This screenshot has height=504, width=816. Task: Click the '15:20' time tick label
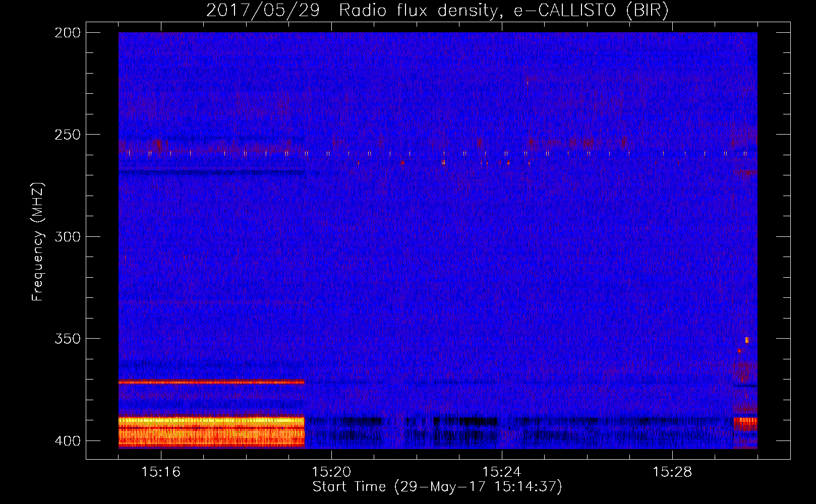coord(331,472)
